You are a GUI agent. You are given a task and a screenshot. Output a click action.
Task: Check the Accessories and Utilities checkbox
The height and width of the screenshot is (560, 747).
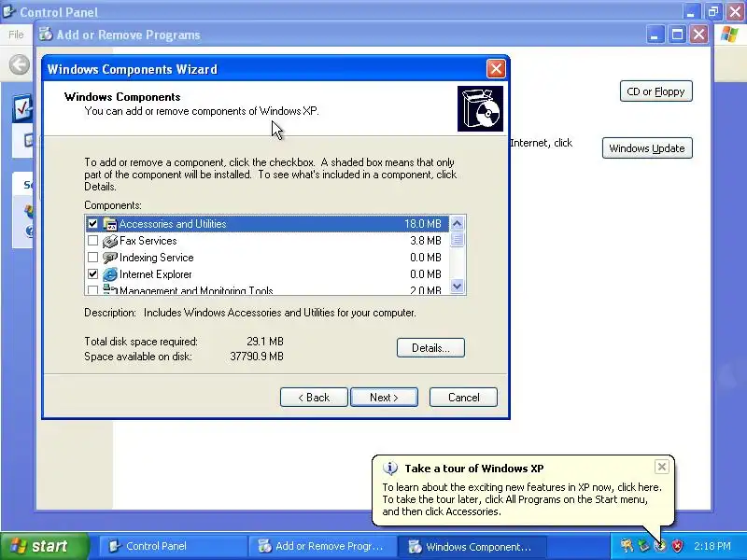(x=92, y=224)
